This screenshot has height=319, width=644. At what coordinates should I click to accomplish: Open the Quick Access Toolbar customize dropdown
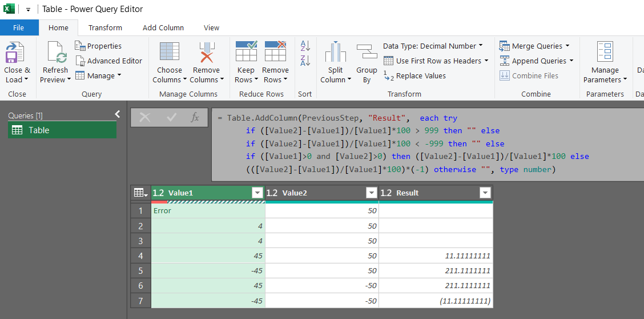(29, 9)
